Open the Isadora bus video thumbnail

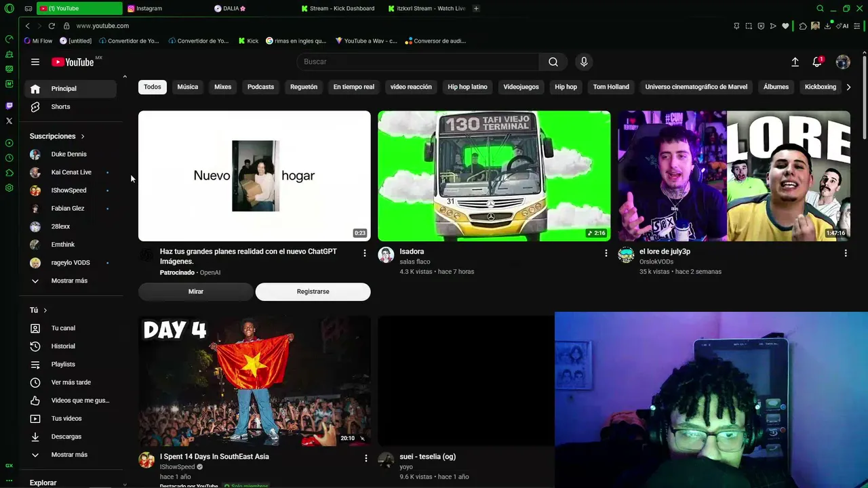coord(494,176)
